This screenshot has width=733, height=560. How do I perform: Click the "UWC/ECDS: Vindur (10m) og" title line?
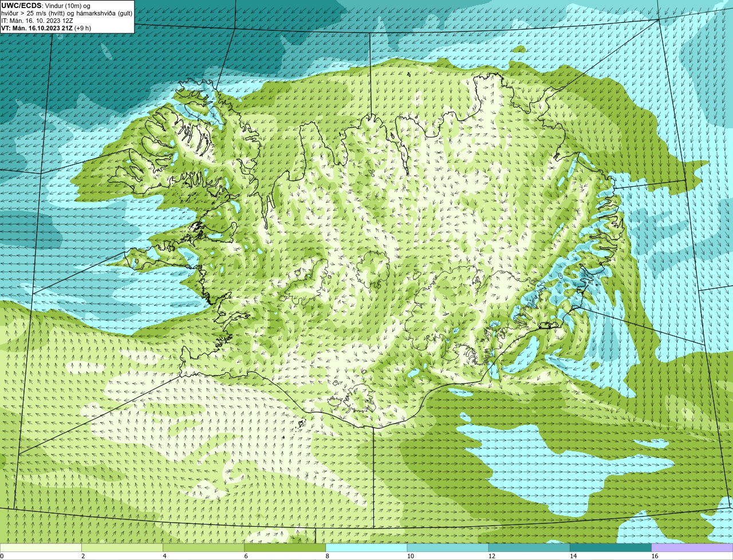45,6
